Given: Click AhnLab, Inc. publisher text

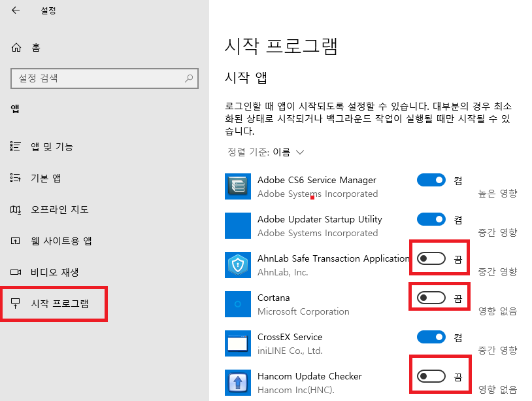Looking at the screenshot, I should (282, 272).
